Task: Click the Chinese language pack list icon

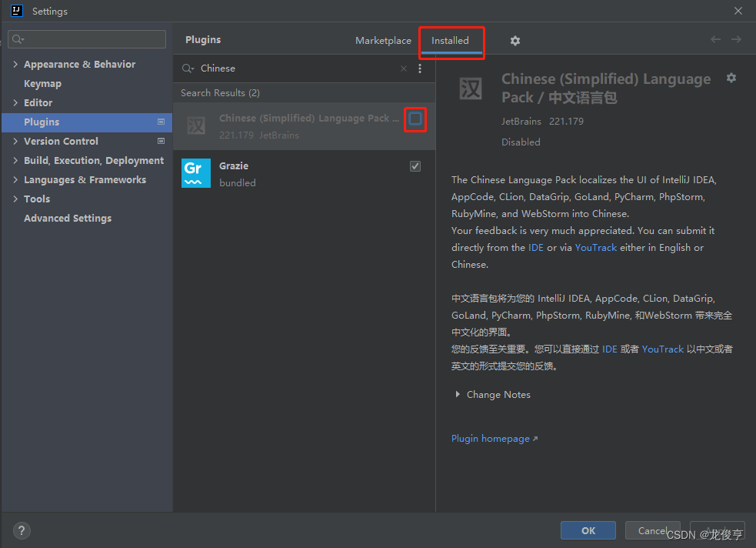Action: pyautogui.click(x=196, y=125)
